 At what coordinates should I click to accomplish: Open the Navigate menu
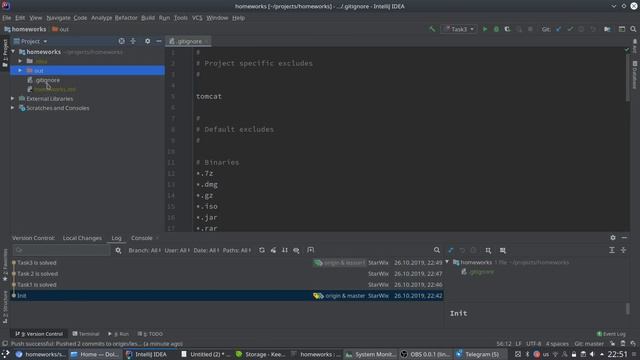[58, 18]
